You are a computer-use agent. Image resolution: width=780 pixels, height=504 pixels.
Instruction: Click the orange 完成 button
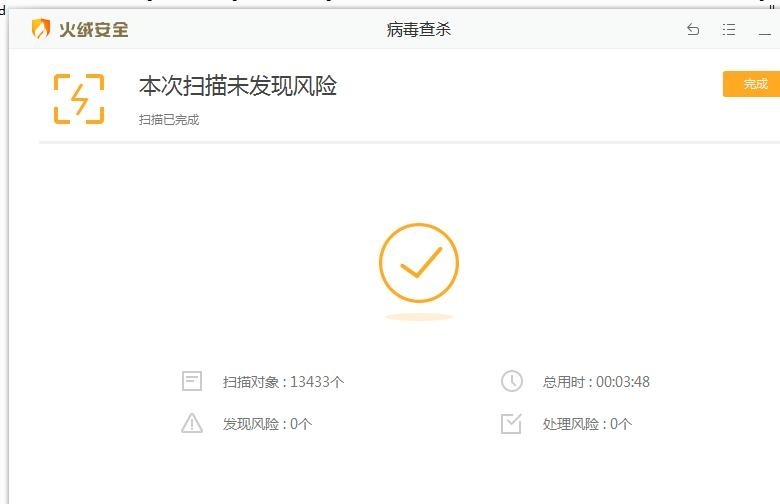click(752, 84)
